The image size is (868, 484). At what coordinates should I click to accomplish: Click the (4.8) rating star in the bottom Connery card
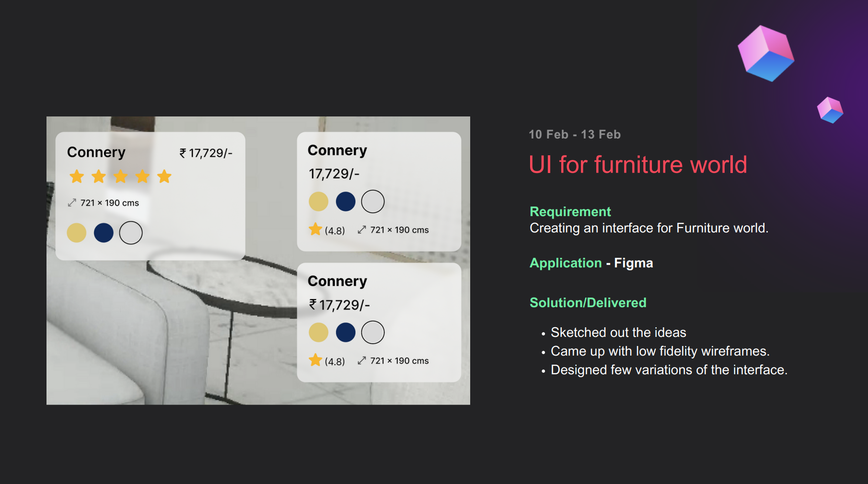coord(315,360)
